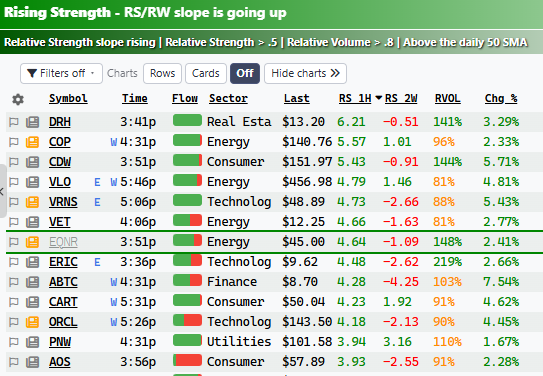This screenshot has width=543, height=376.
Task: Expand the collapsed left side panel
Action: coord(3,191)
